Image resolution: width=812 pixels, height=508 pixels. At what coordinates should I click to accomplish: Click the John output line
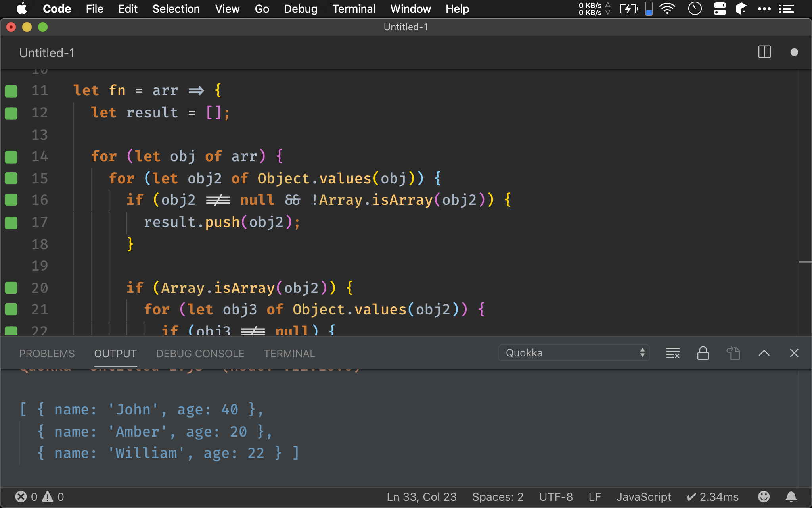coord(142,410)
